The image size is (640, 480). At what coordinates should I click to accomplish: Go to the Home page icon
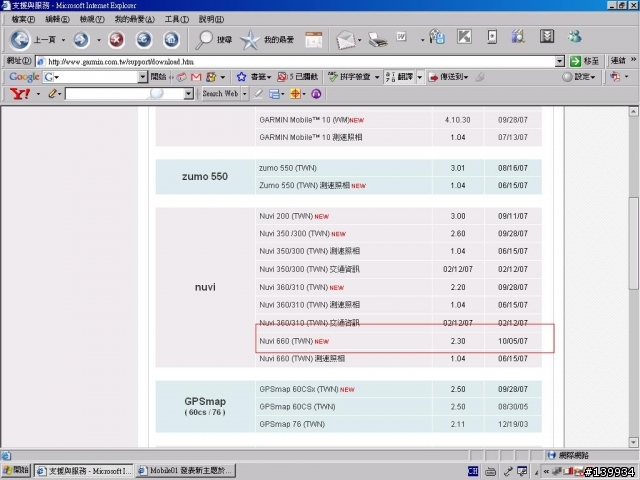click(x=171, y=40)
